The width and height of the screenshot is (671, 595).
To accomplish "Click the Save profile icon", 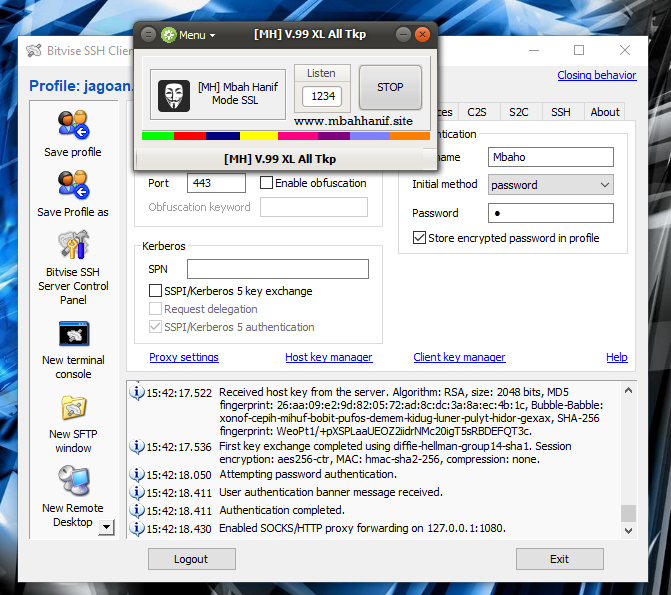I will (73, 125).
